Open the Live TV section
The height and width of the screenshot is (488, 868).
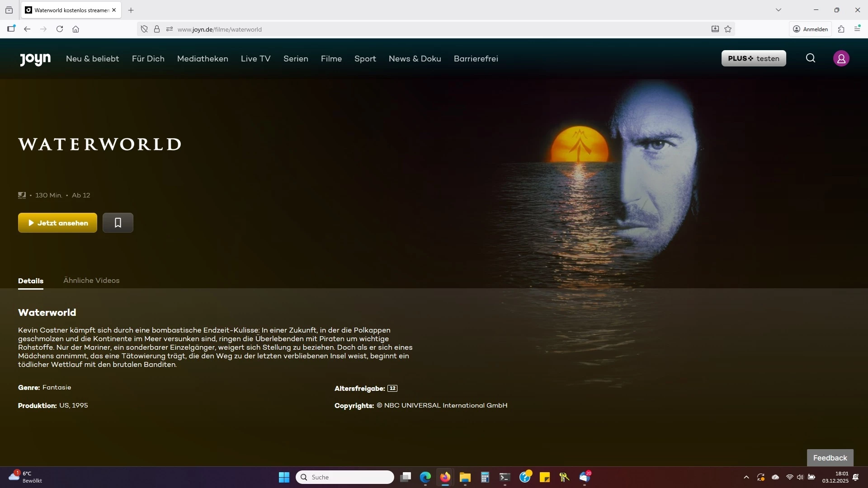pyautogui.click(x=255, y=59)
